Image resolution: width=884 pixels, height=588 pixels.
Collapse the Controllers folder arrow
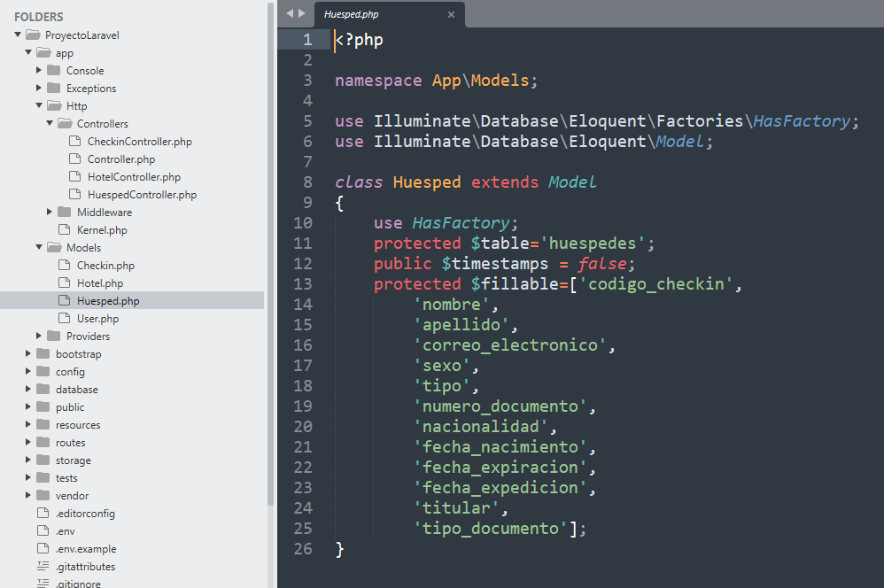(x=50, y=124)
